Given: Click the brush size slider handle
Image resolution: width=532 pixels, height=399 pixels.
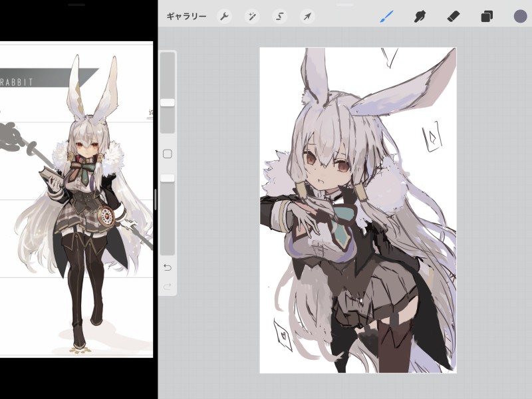Looking at the screenshot, I should click(x=168, y=103).
